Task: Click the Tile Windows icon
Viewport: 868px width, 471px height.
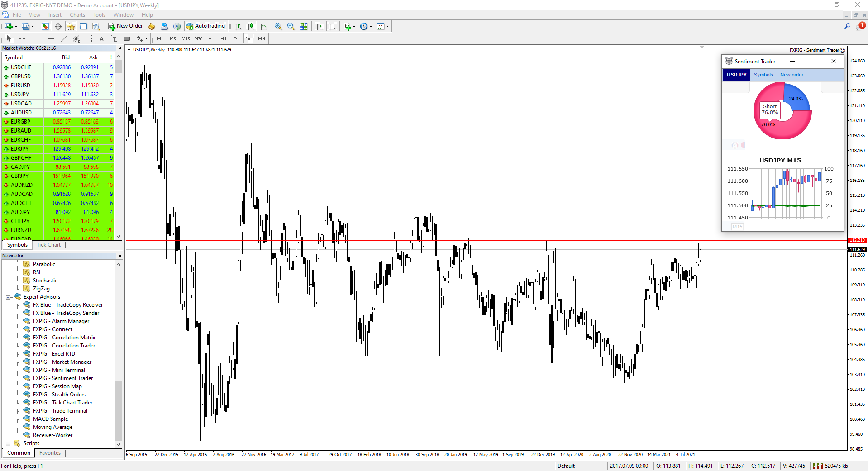Action: (x=304, y=26)
